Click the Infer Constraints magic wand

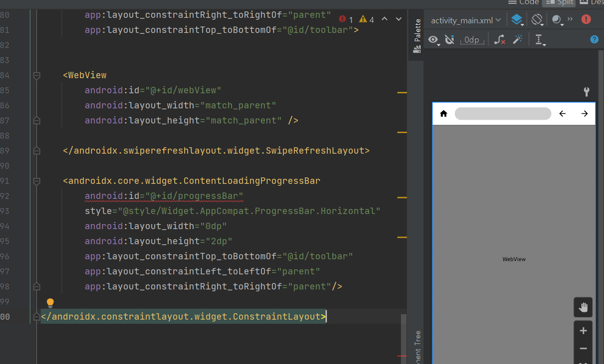click(518, 40)
